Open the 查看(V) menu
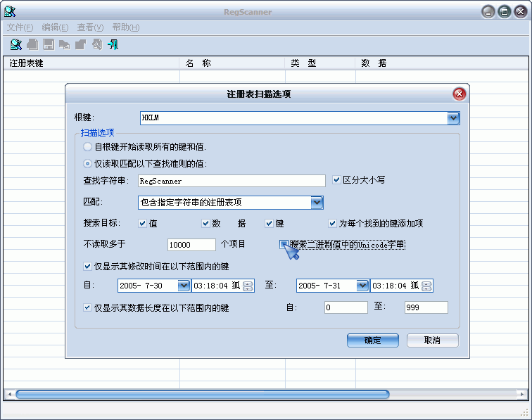Viewport: 532px width, 420px height. (x=90, y=27)
